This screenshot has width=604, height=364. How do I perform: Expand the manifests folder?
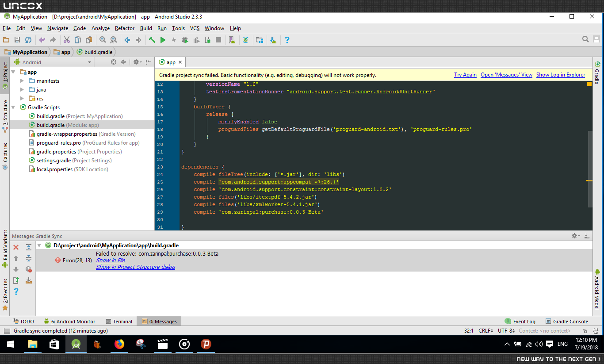(22, 81)
